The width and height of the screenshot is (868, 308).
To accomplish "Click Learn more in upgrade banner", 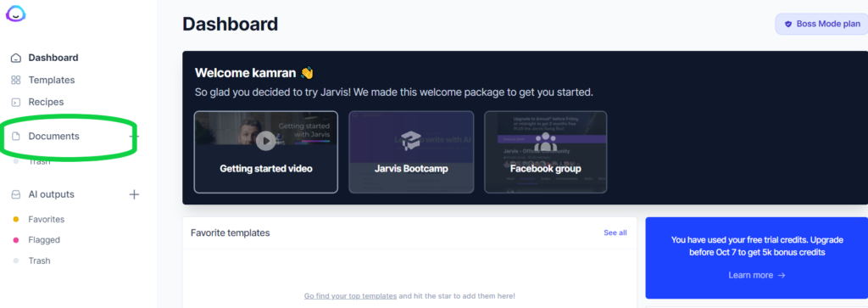I will tap(757, 275).
